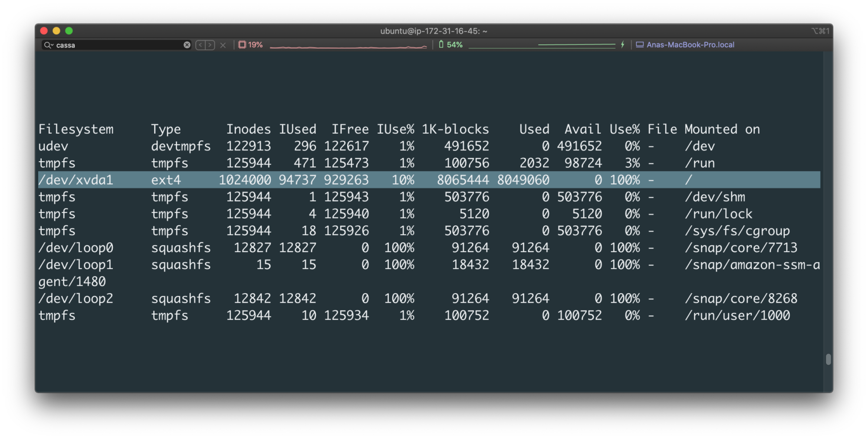Click the 'Inodes' column header
Viewport: 868px width, 439px height.
249,129
